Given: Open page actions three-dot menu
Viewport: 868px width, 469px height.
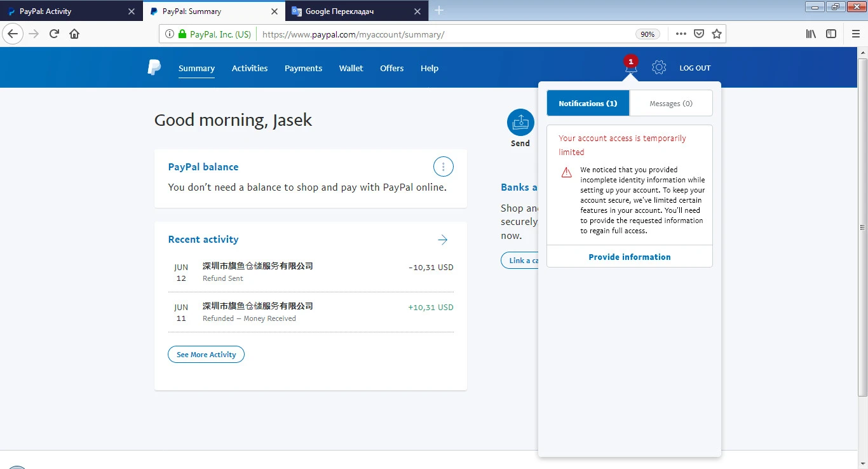Looking at the screenshot, I should click(x=681, y=34).
